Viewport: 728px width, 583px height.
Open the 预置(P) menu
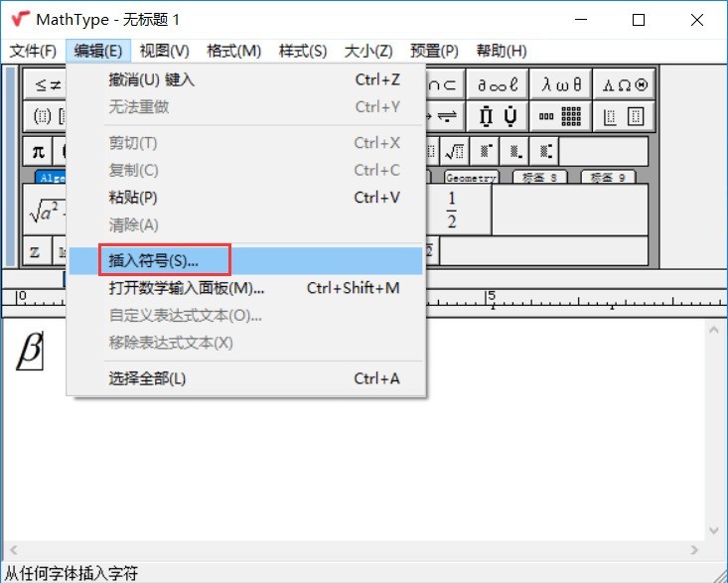click(434, 51)
